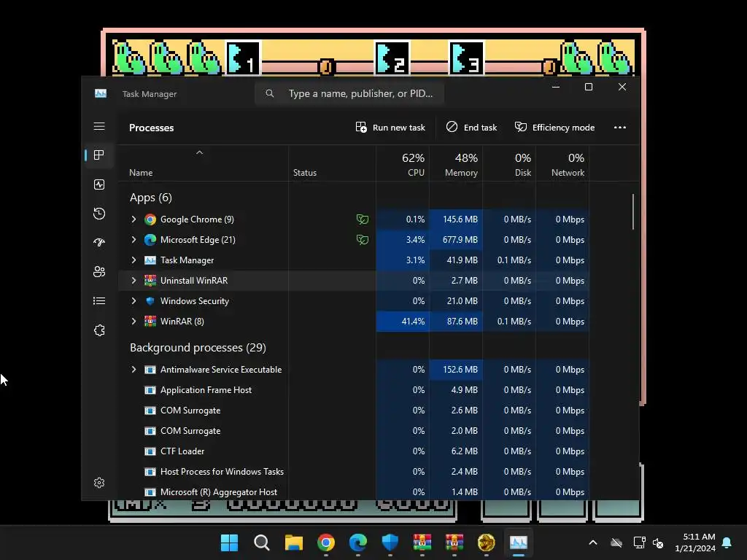Open the App history icon in sidebar
Screen dimensions: 747x560
99,214
